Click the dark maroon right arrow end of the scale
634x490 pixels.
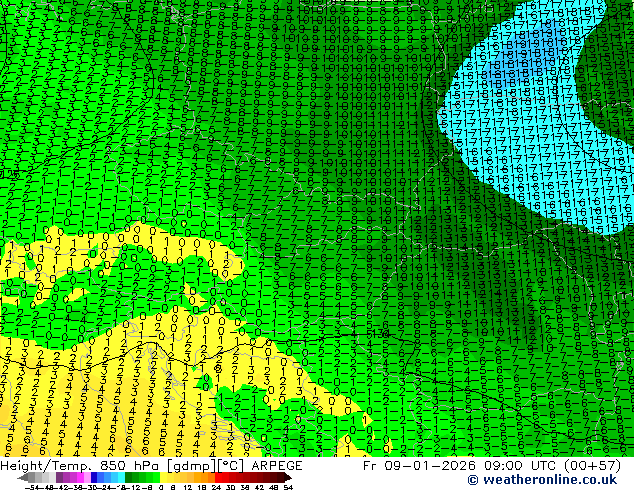coord(288,478)
